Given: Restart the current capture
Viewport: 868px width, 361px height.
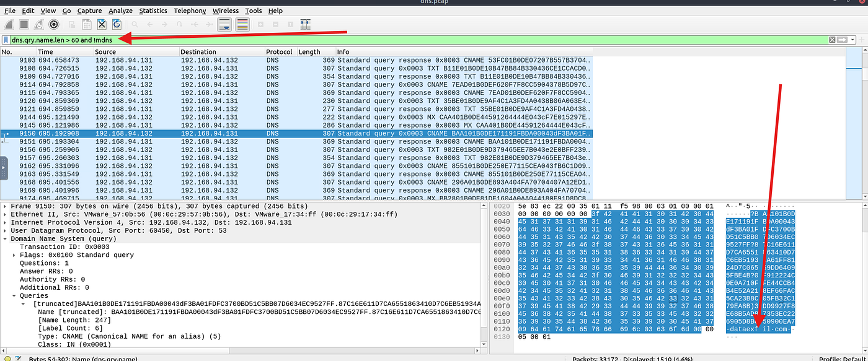Looking at the screenshot, I should click(38, 24).
